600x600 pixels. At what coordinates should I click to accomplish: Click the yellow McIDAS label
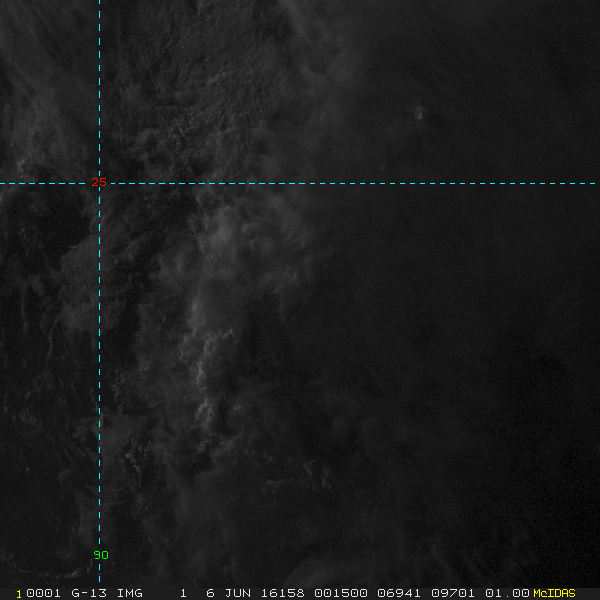[x=554, y=593]
